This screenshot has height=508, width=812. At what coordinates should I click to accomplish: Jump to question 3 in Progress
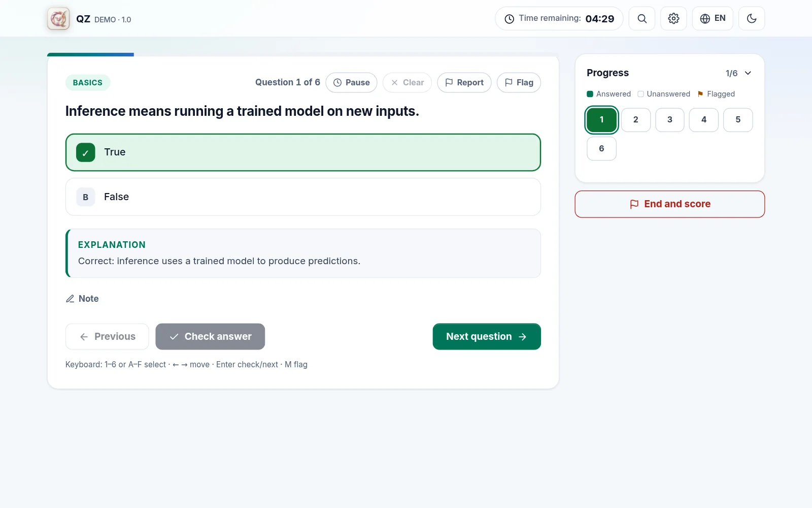670,120
